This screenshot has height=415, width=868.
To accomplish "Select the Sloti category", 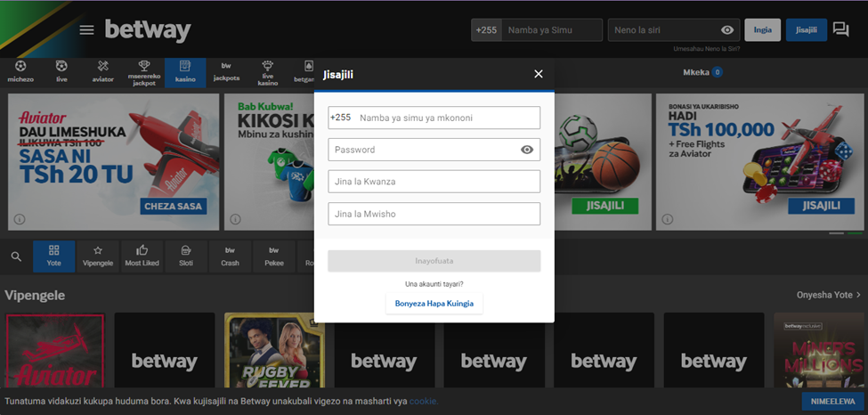I will (186, 256).
